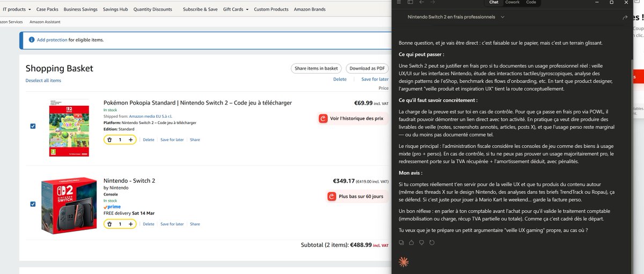Click 'Voir l'historique des prix' button
Viewport: 644px width, 274px height.
(353, 119)
